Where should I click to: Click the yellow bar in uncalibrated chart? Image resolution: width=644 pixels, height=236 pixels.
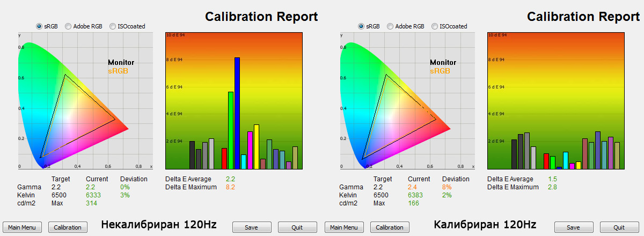[257, 147]
